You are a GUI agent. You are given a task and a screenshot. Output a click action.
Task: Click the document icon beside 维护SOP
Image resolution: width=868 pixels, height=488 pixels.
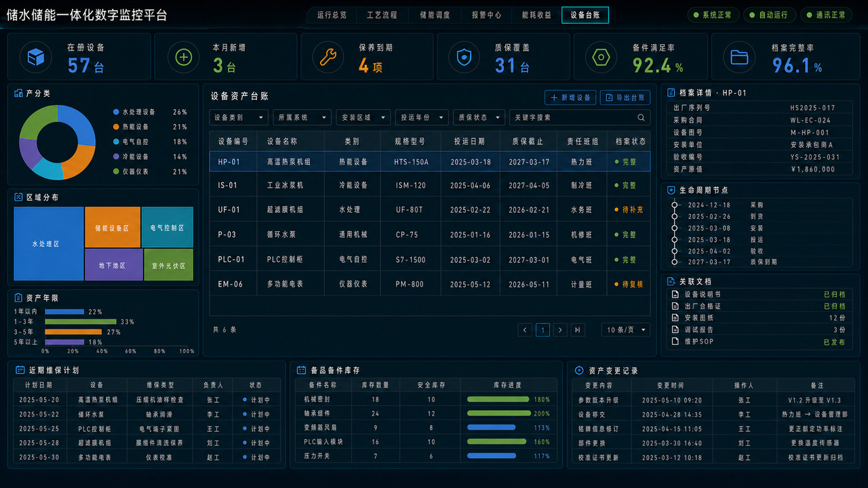pos(675,341)
